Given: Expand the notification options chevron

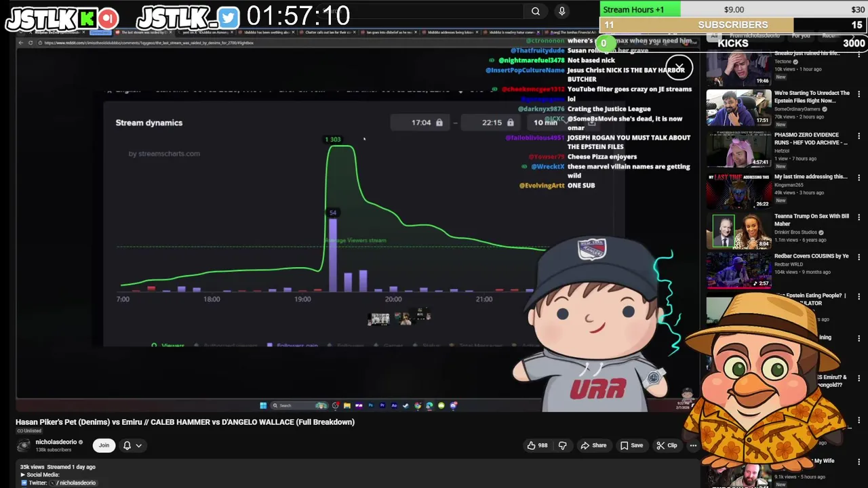Looking at the screenshot, I should pyautogui.click(x=138, y=445).
